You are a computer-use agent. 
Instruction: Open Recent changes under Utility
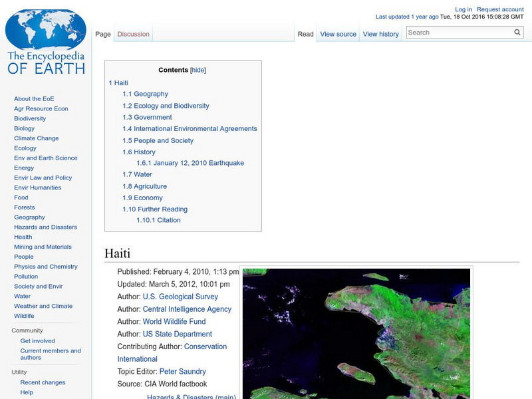coord(43,382)
